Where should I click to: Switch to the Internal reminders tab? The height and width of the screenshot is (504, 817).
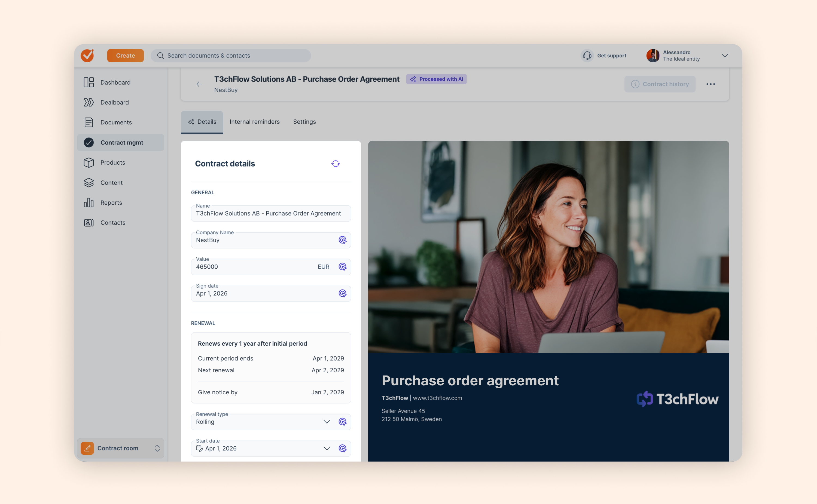(x=254, y=122)
